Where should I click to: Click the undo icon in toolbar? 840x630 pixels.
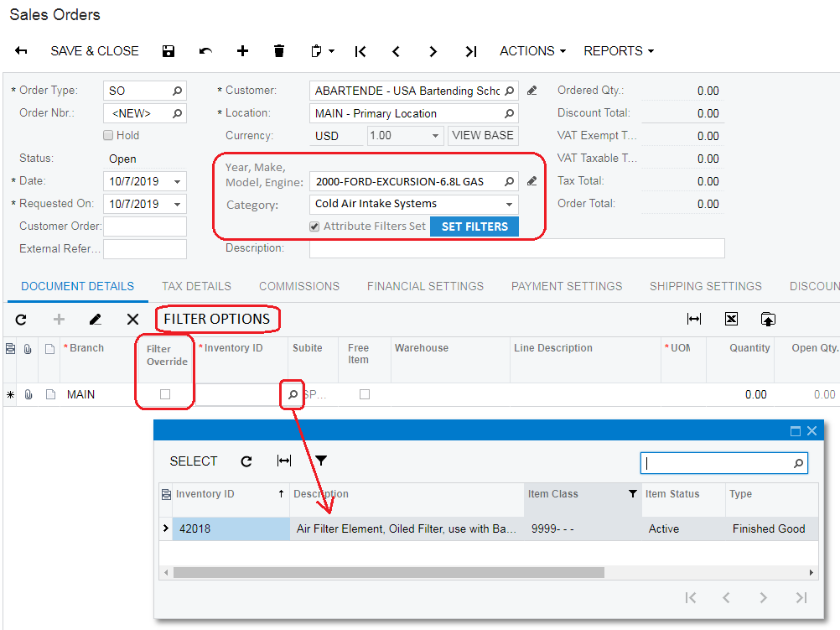coord(205,51)
